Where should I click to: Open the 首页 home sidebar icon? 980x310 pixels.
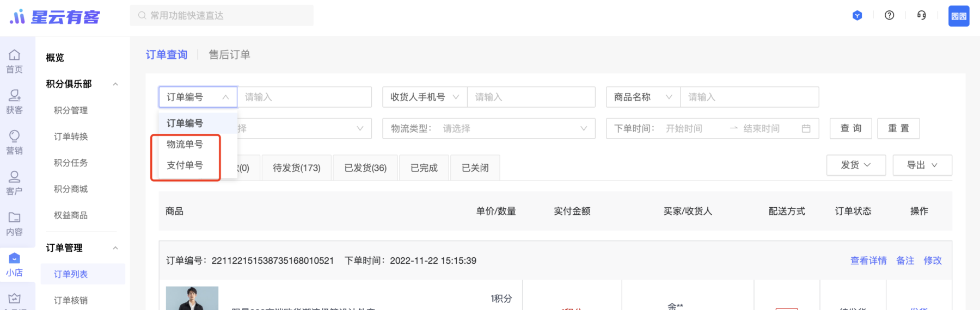pos(15,61)
